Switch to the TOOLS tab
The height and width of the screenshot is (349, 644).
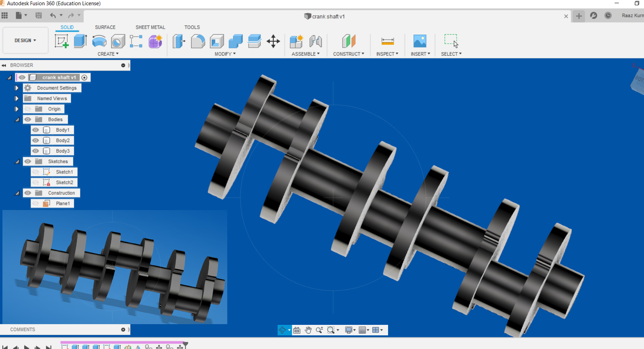192,27
